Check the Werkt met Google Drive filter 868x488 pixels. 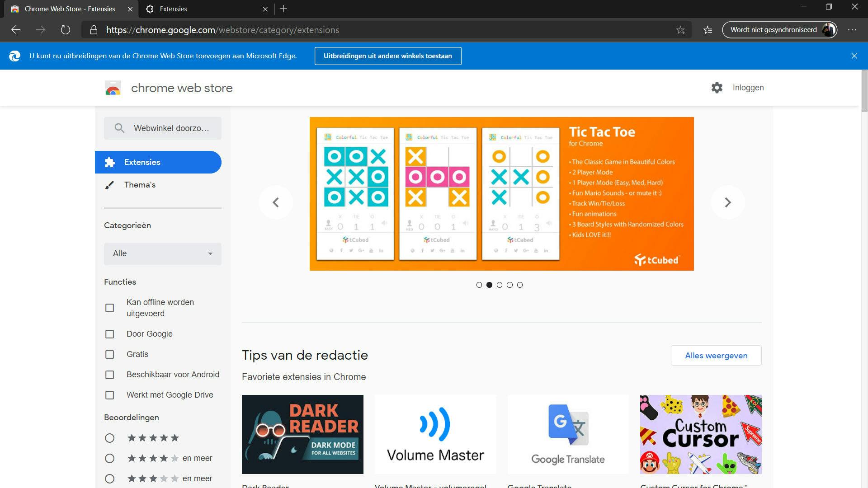click(109, 395)
